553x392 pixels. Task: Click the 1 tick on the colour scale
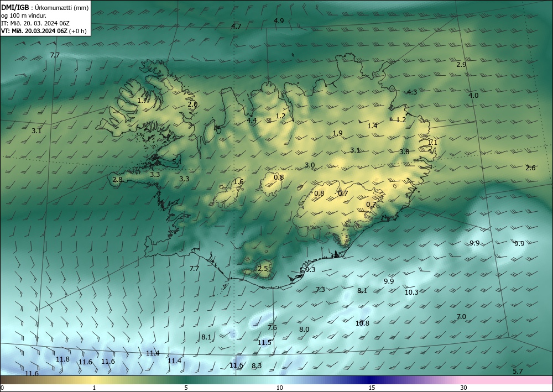[x=94, y=388]
